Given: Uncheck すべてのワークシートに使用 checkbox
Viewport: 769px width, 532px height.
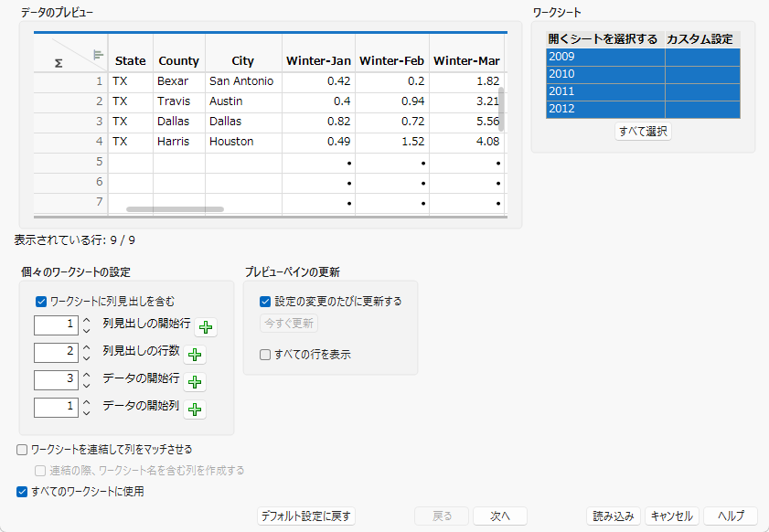Looking at the screenshot, I should pos(22,492).
